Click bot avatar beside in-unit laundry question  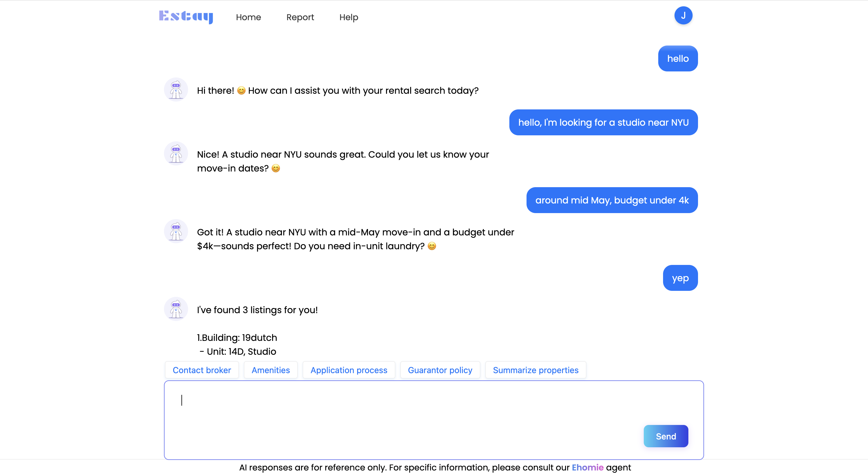[x=176, y=231]
